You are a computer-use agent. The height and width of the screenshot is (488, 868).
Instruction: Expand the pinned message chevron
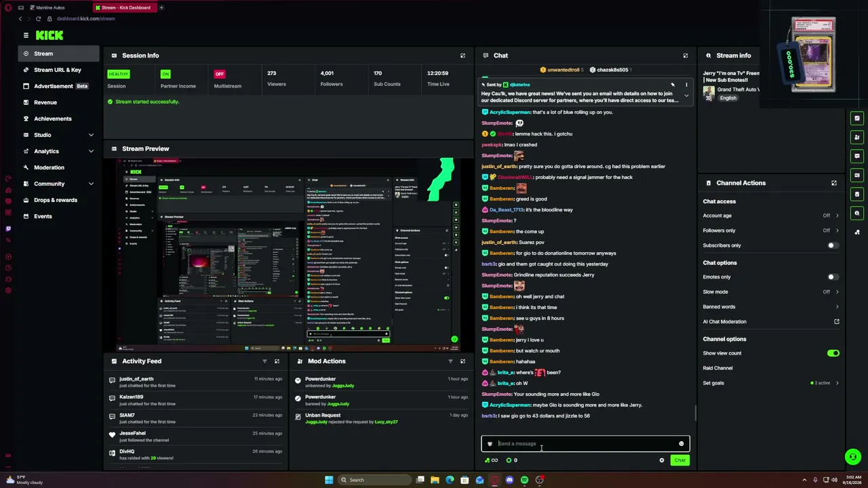(686, 96)
